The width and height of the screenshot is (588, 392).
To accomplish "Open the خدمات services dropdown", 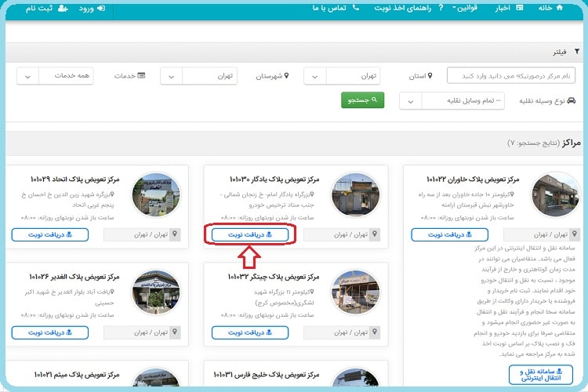I will tap(55, 76).
